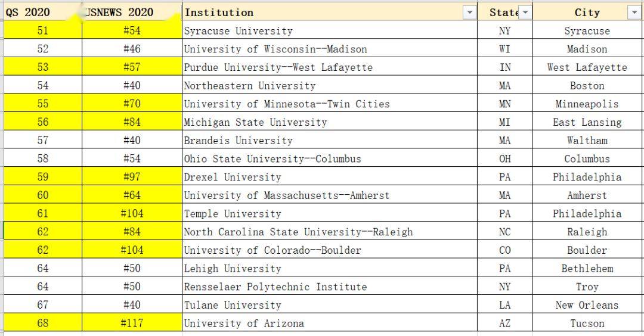This screenshot has height=336, width=644.
Task: Select the Northeastern University cell
Action: tap(249, 86)
